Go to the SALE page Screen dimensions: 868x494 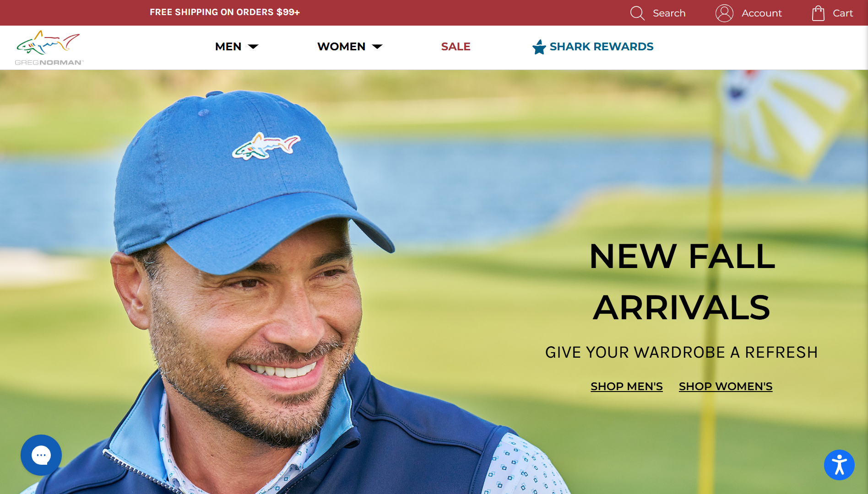pyautogui.click(x=456, y=47)
